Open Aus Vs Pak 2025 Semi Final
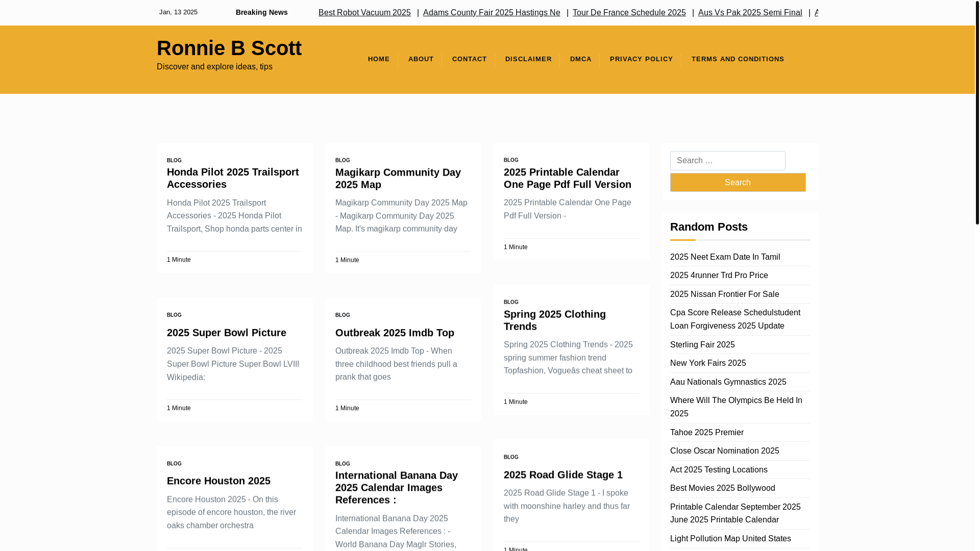This screenshot has width=980, height=551. click(750, 12)
